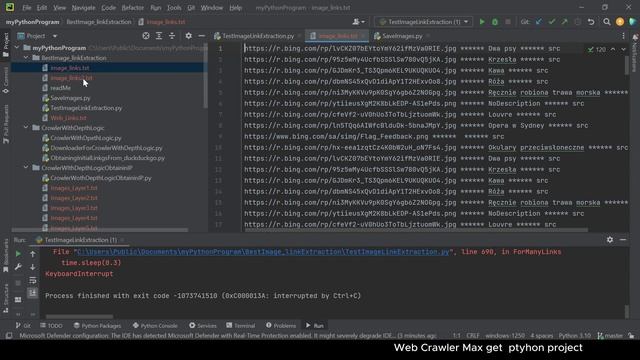
Task: Collapse the CrowlerWithDepthLogic folder
Action: (x=26, y=128)
